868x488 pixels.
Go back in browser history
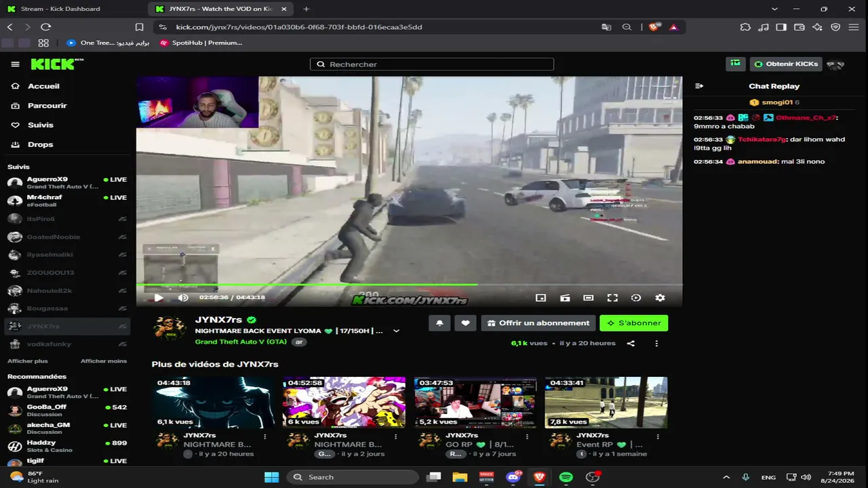[9, 27]
